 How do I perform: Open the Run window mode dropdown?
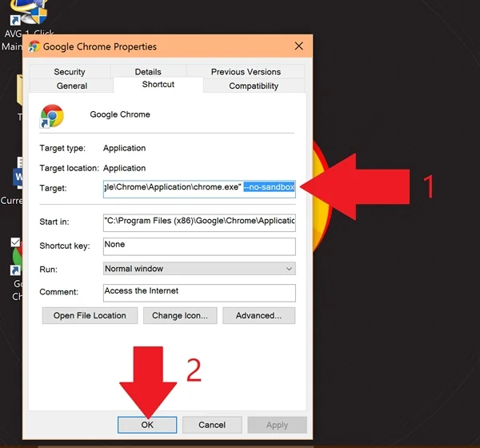point(199,269)
